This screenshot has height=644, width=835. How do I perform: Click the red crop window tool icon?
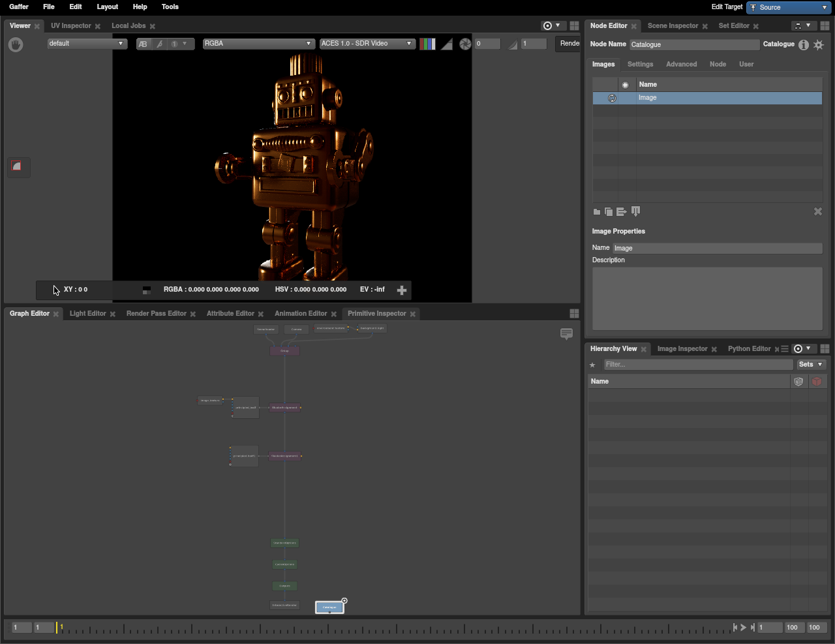pyautogui.click(x=16, y=166)
